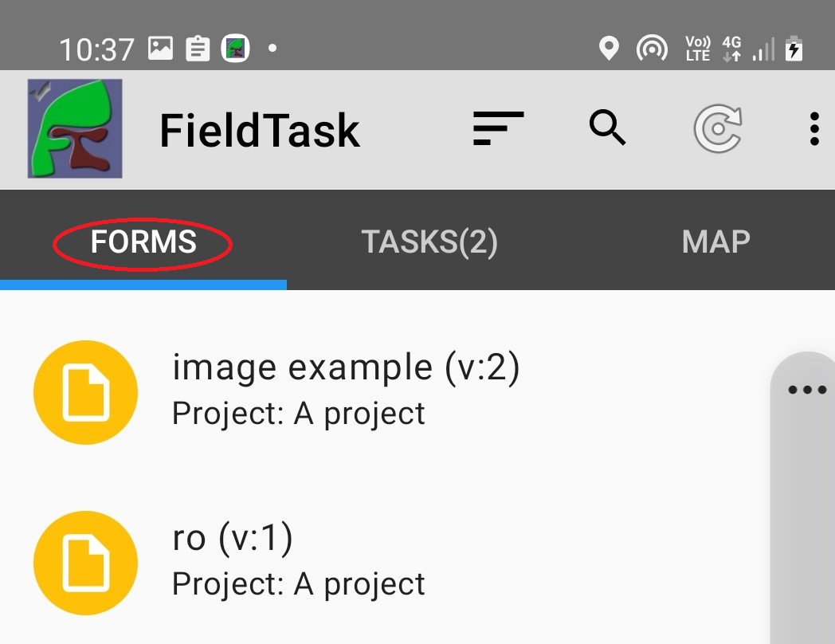835x644 pixels.
Task: Open the sort order icon
Action: tap(498, 128)
